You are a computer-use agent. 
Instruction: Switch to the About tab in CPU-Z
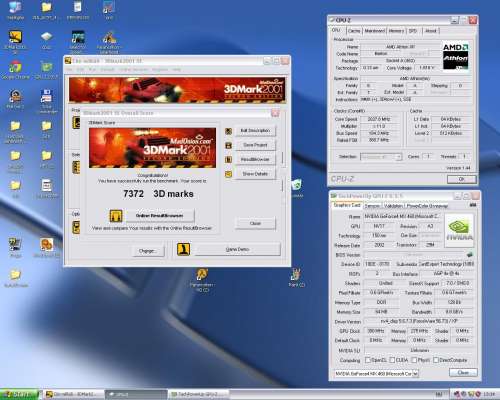tap(431, 31)
